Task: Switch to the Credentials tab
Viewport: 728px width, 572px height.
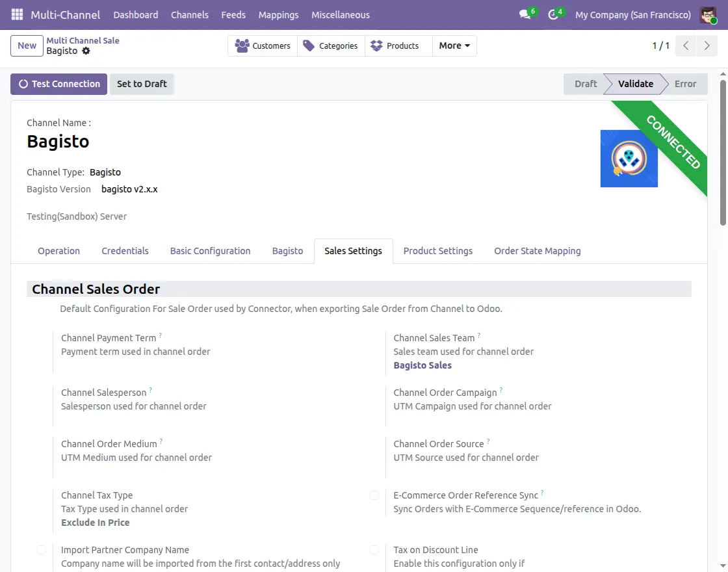Action: click(125, 251)
